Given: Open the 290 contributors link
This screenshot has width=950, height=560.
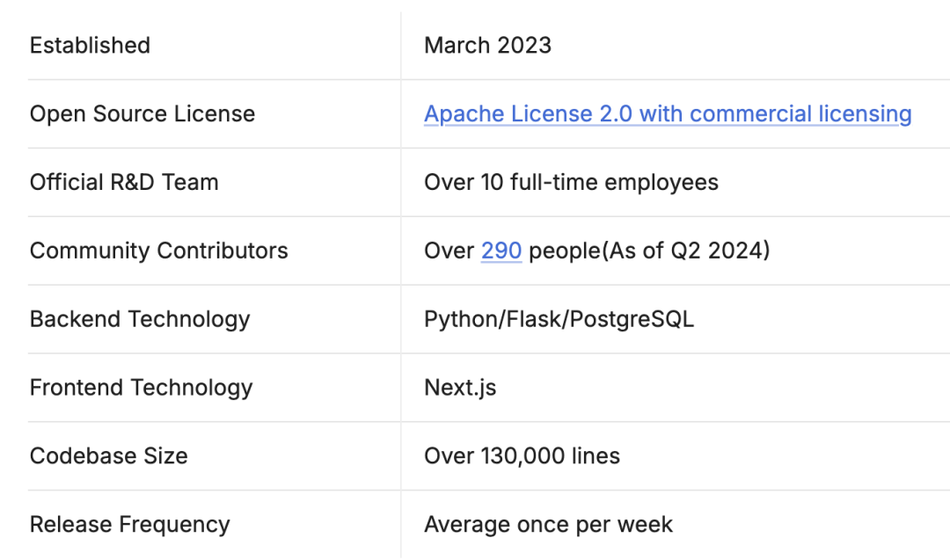Looking at the screenshot, I should pos(501,251).
